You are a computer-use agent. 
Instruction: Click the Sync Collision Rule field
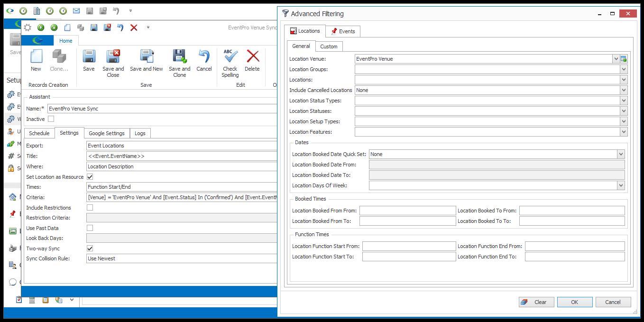tap(181, 258)
